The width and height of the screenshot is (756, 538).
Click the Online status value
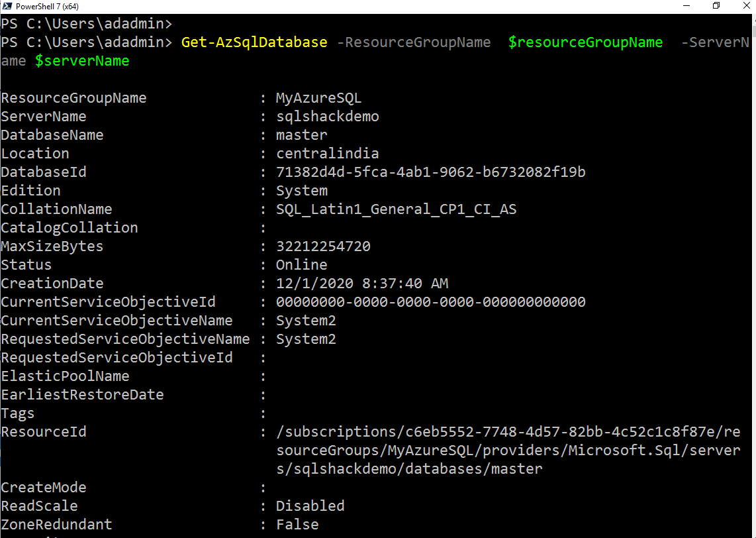pyautogui.click(x=301, y=265)
